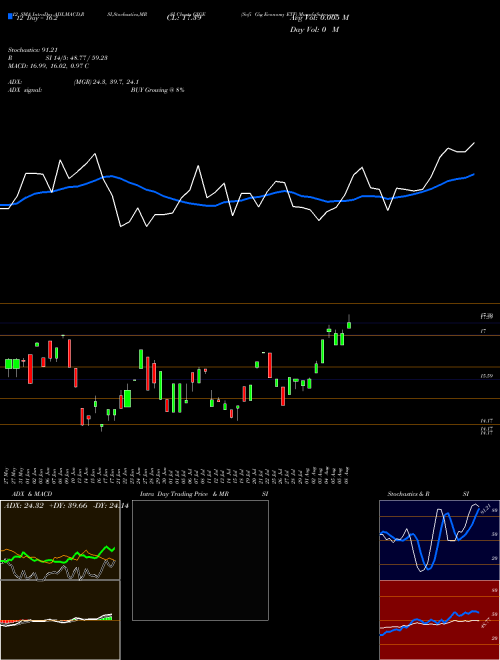Click the latest green candle on the price chart

(349, 325)
